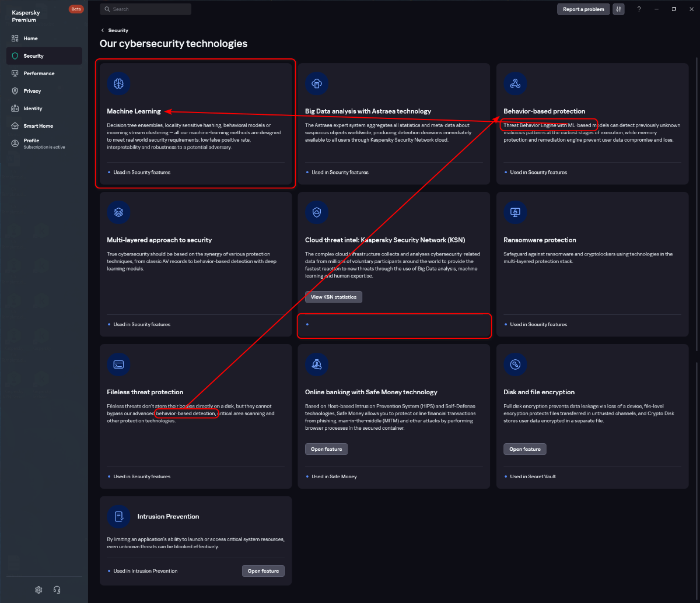
Task: Click Used in Security features under Machine Learning
Action: point(142,173)
